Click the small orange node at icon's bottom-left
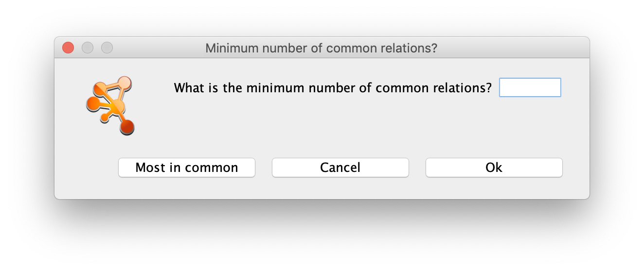Image resolution: width=644 pixels, height=271 pixels. click(x=104, y=118)
